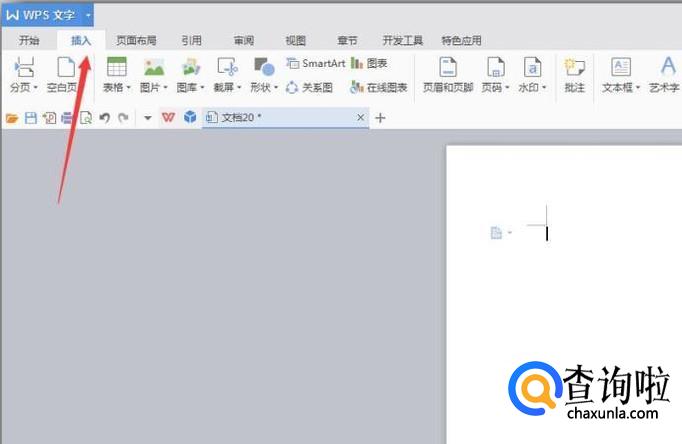Viewport: 682px width, 444px height.
Task: Undo the last action
Action: tap(104, 118)
